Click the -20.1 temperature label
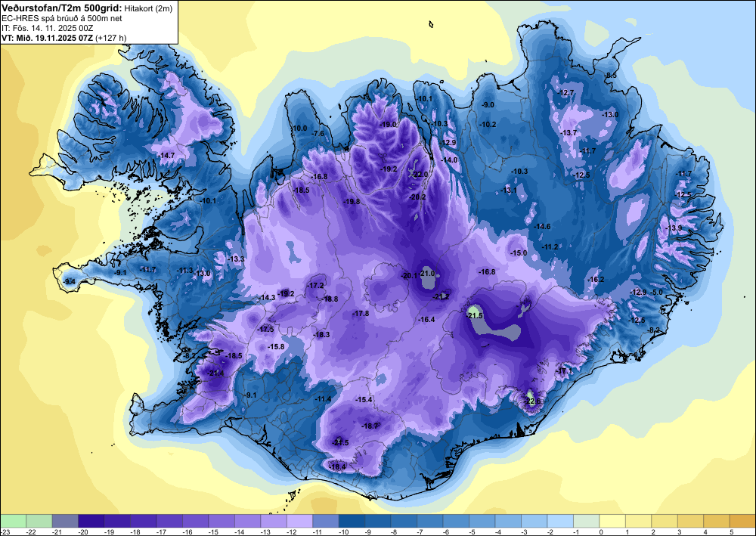The width and height of the screenshot is (756, 536). tap(409, 276)
